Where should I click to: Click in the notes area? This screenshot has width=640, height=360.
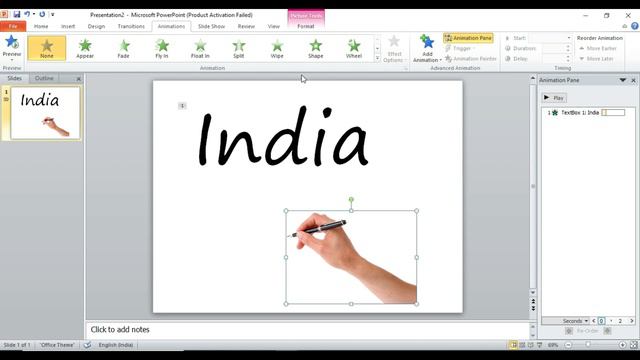click(x=307, y=330)
